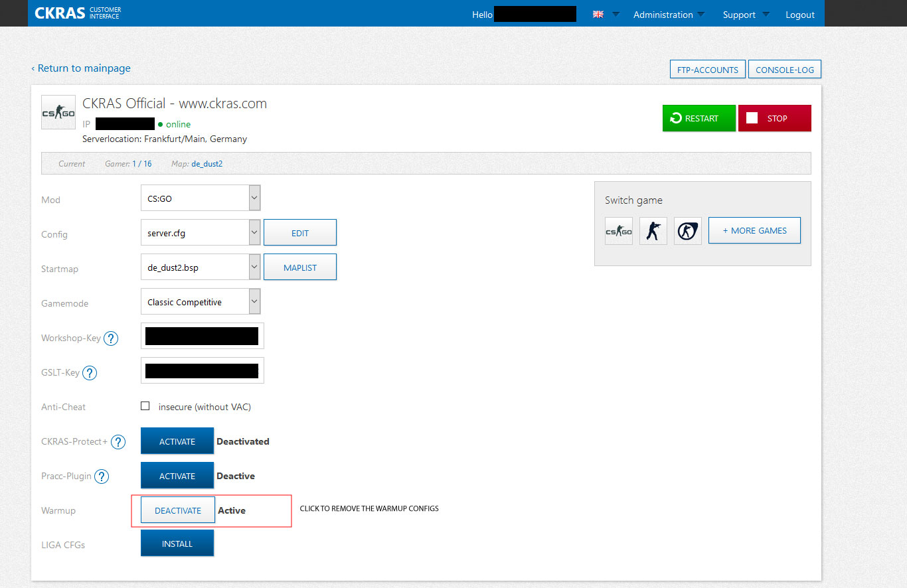Restart the server with green RESTART button
The width and height of the screenshot is (907, 588).
(x=699, y=118)
